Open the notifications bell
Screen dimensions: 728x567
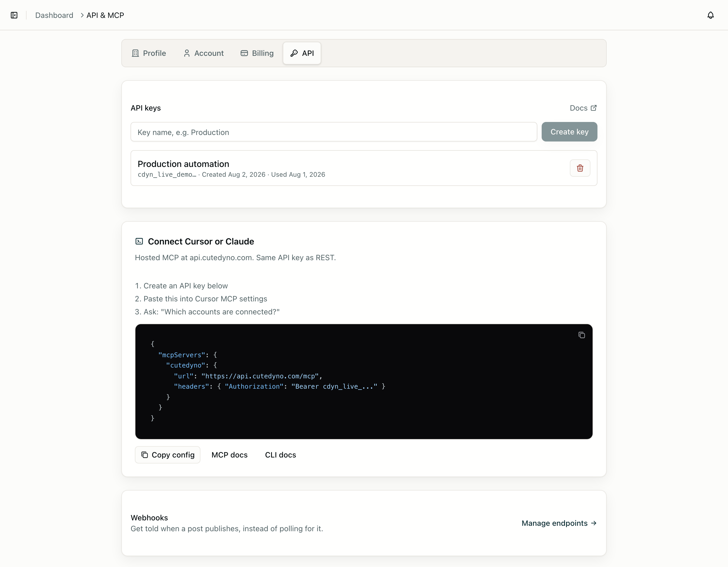[710, 15]
